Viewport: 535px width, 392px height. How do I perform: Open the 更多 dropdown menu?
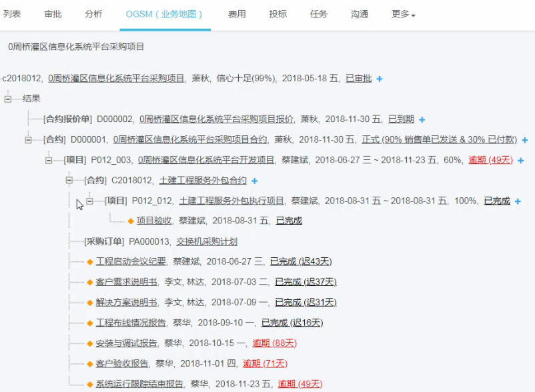click(x=403, y=14)
